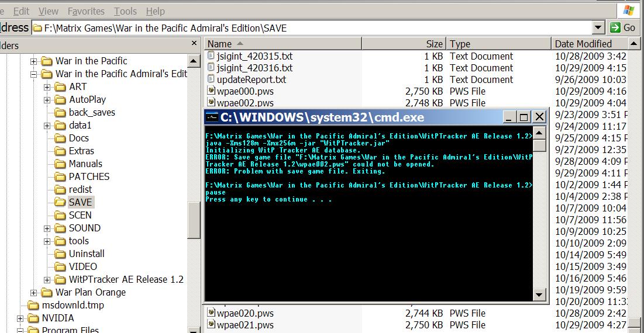The height and width of the screenshot is (333, 644).
Task: Click the jsigint_420316.txt file icon
Action: tap(211, 67)
